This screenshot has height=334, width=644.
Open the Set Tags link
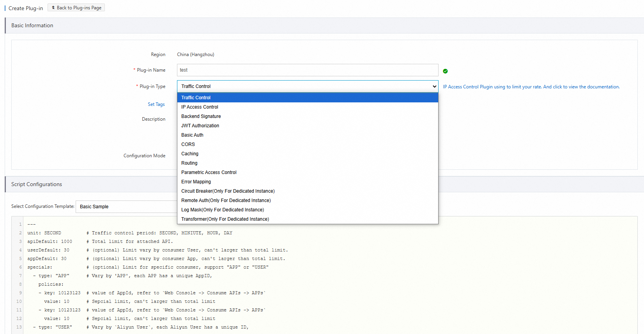tap(156, 104)
